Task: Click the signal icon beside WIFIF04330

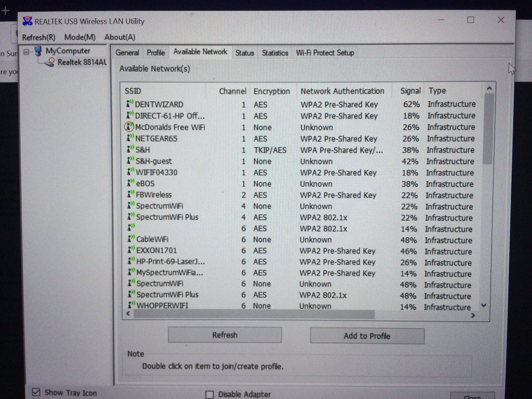Action: tap(131, 172)
